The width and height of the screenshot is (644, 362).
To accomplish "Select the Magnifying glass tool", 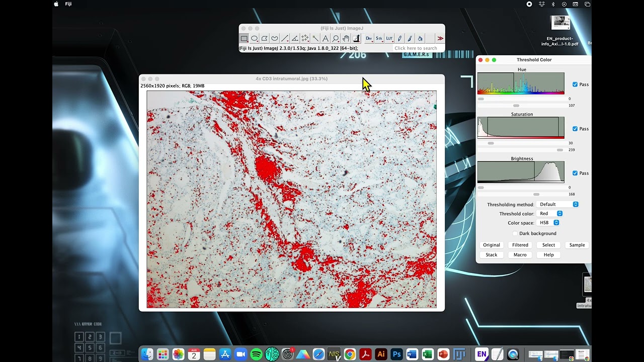I will pyautogui.click(x=336, y=38).
